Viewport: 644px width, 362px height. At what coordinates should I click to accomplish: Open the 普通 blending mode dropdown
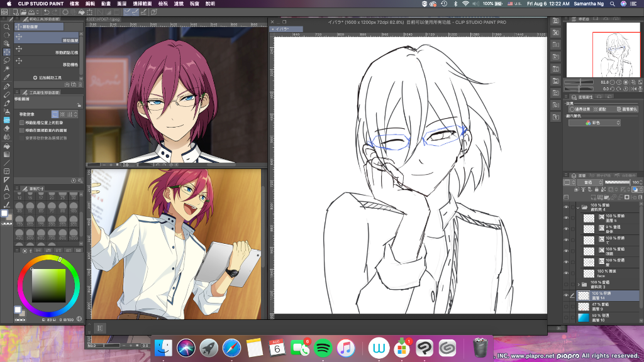coord(590,182)
